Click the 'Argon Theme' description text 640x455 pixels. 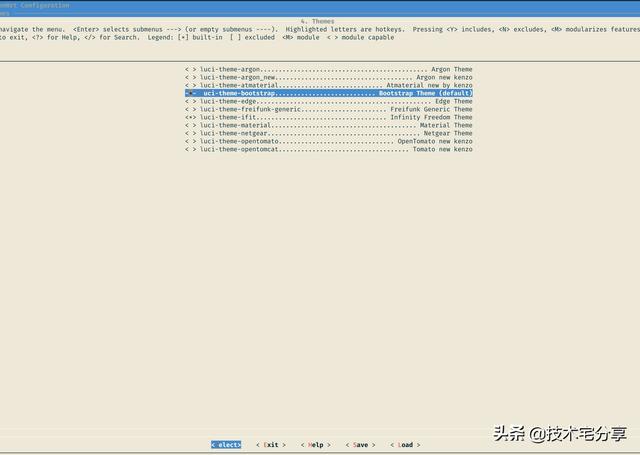click(x=452, y=69)
